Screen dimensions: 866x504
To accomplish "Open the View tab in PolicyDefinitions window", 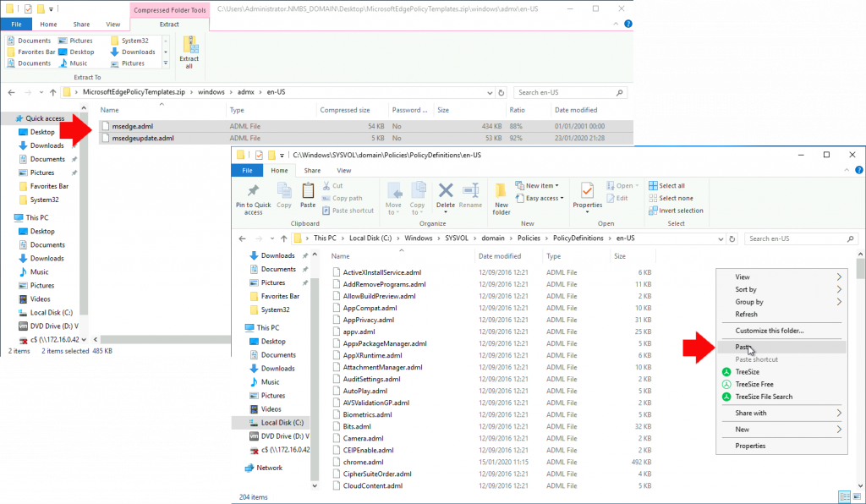I will tap(343, 171).
